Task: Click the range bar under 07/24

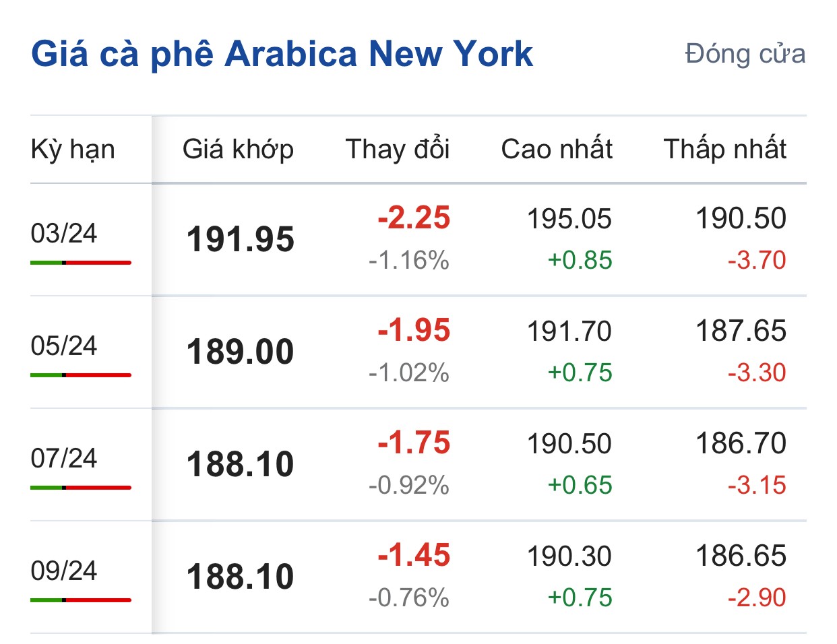Action: point(81,488)
